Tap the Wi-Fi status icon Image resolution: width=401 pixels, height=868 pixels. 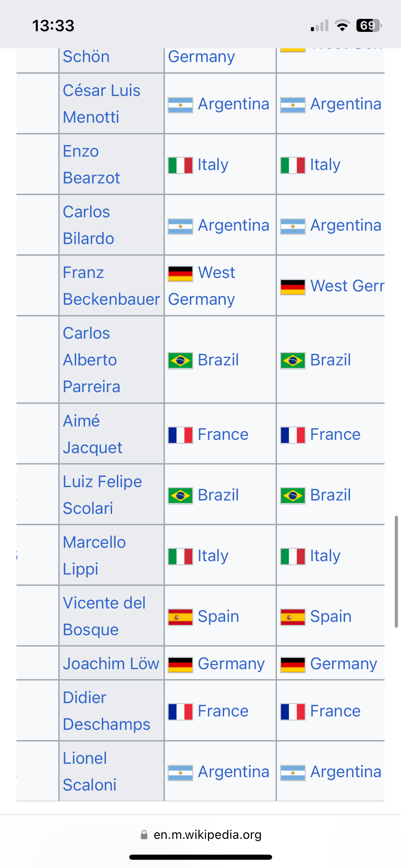[x=342, y=26]
